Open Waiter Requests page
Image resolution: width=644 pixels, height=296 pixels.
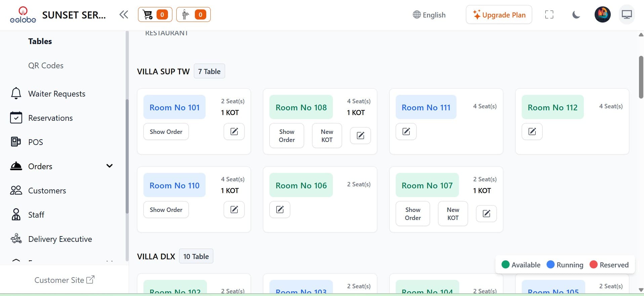tap(57, 94)
